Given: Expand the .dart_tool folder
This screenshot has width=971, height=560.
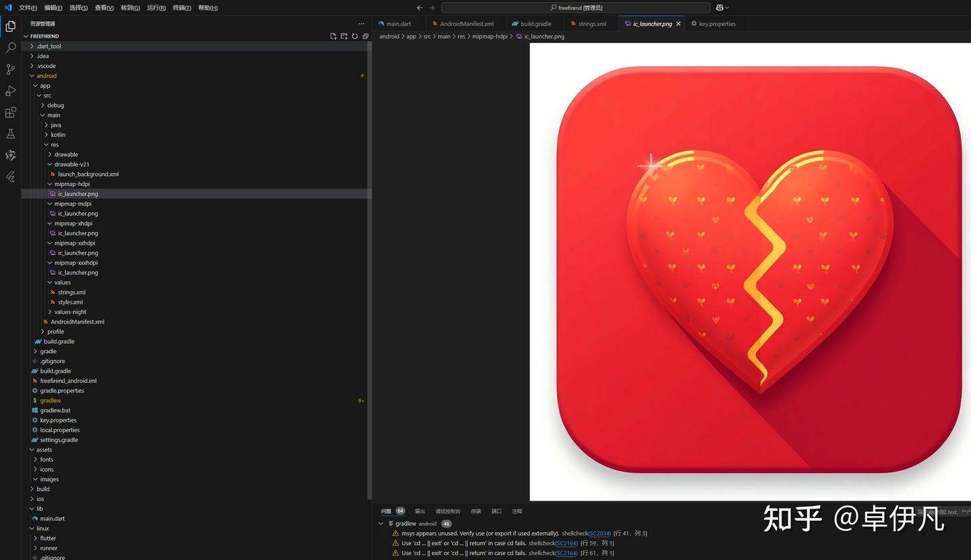Looking at the screenshot, I should (x=49, y=46).
